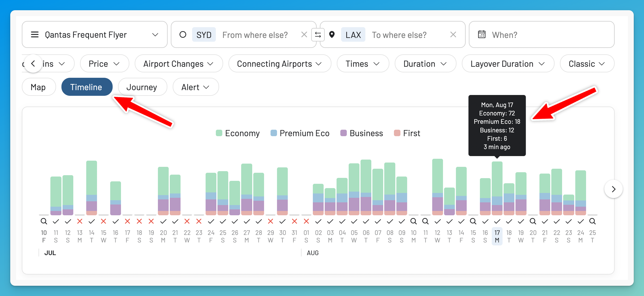Screen dimensions: 644x296
Task: Click search icon under August 15
Action: click(473, 221)
